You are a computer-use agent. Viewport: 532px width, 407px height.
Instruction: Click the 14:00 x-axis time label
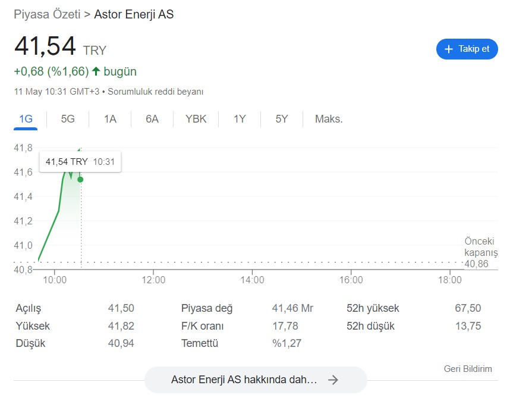point(252,280)
